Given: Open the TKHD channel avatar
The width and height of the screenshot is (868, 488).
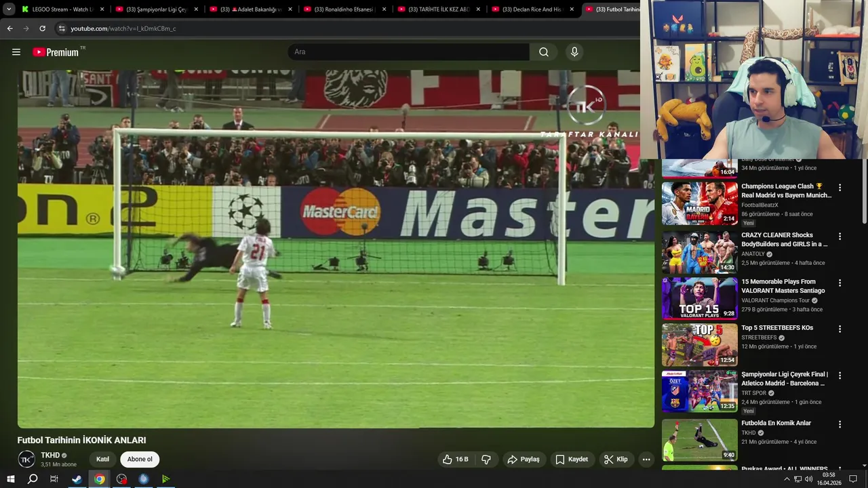Looking at the screenshot, I should (26, 460).
